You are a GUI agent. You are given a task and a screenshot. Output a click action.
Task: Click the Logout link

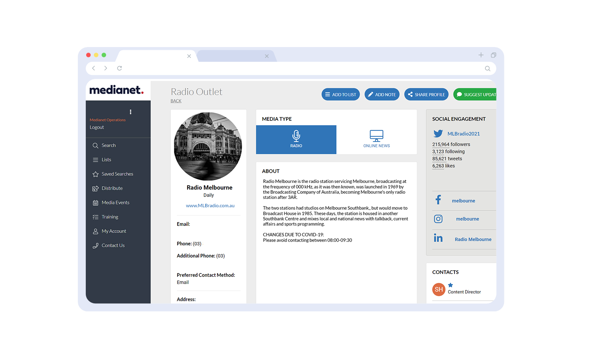tap(97, 128)
